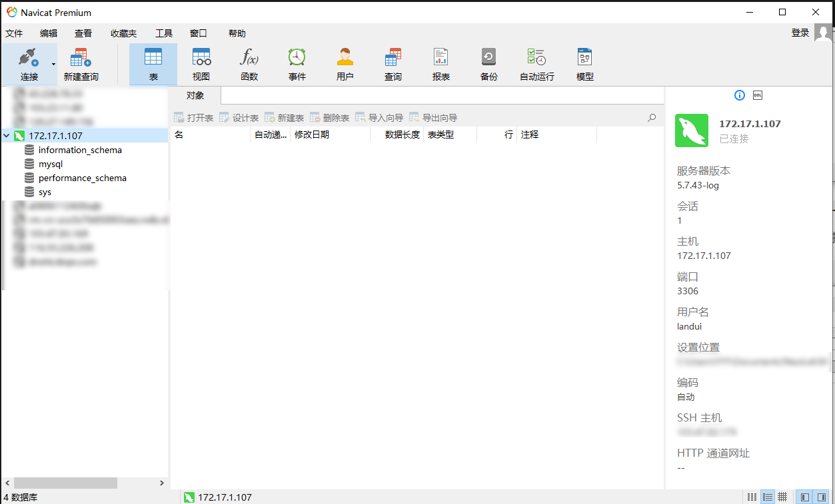Screen dimensions: 835x504
Task: Select the 备份 (Backup) icon
Action: point(488,63)
